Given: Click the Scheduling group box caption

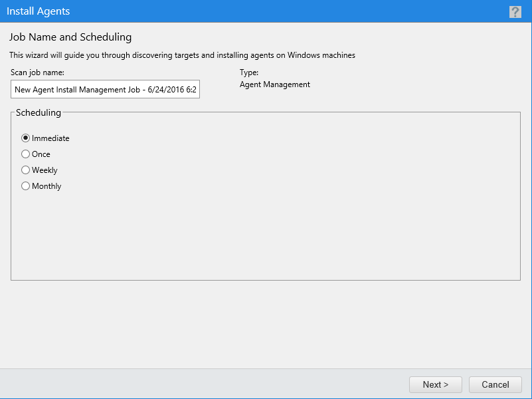Looking at the screenshot, I should pyautogui.click(x=39, y=112).
